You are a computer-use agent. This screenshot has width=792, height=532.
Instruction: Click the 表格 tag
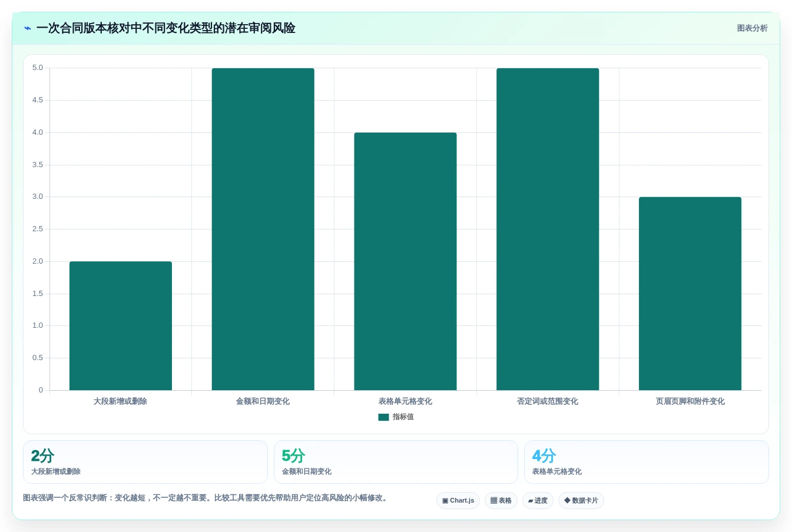pyautogui.click(x=501, y=501)
